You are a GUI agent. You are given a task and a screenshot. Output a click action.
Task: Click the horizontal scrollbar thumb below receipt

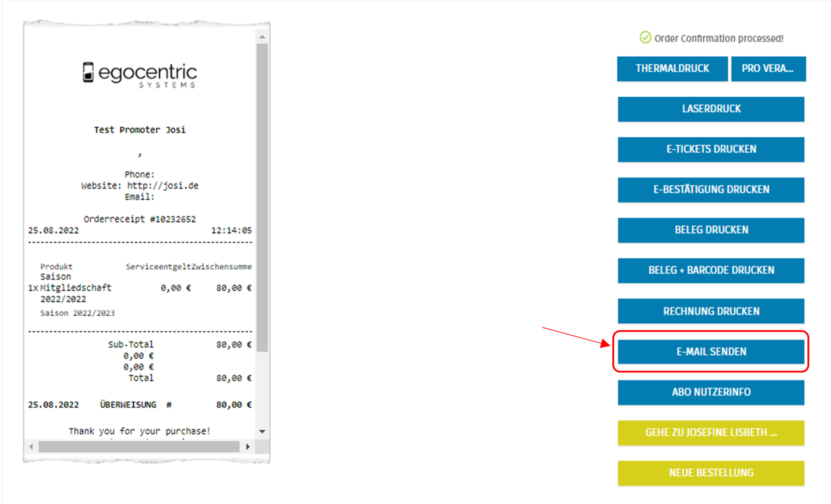click(139, 447)
